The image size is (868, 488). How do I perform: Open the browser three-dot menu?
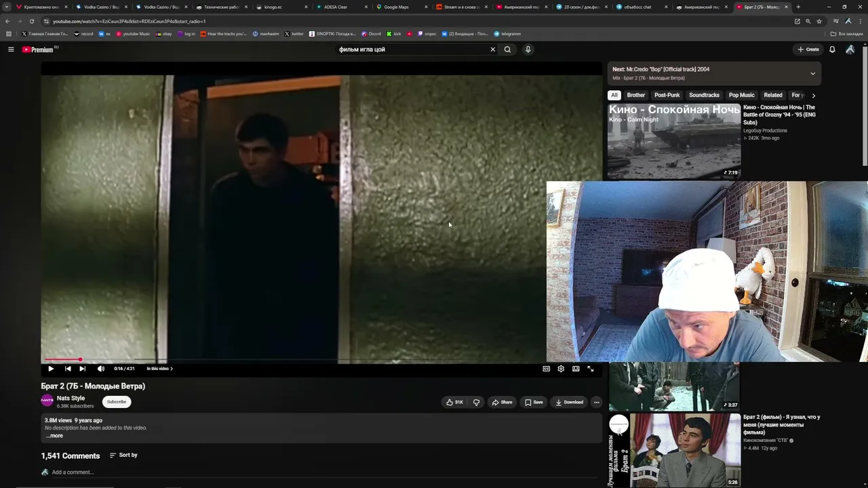(860, 21)
